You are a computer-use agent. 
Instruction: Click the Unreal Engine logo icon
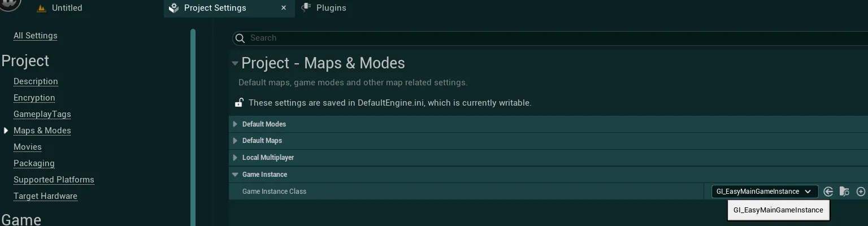click(x=10, y=5)
